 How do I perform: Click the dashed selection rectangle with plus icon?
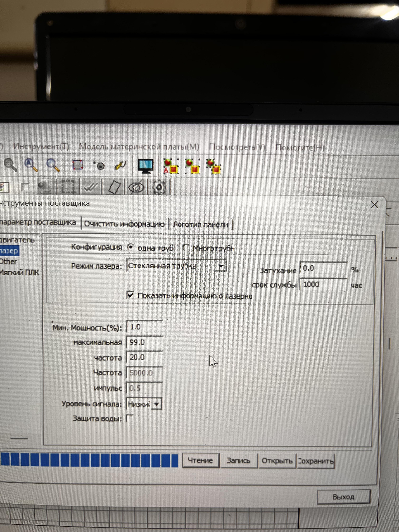point(68,187)
